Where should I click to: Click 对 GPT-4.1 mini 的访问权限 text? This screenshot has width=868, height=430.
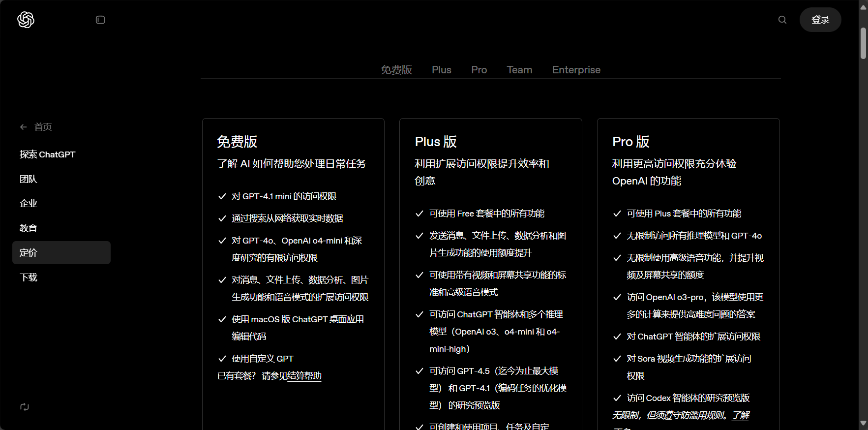[284, 196]
